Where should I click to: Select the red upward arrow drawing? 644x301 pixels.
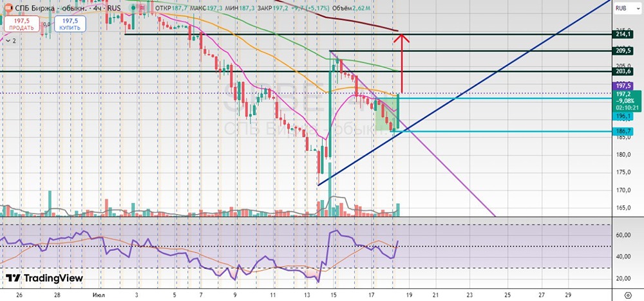[402, 64]
